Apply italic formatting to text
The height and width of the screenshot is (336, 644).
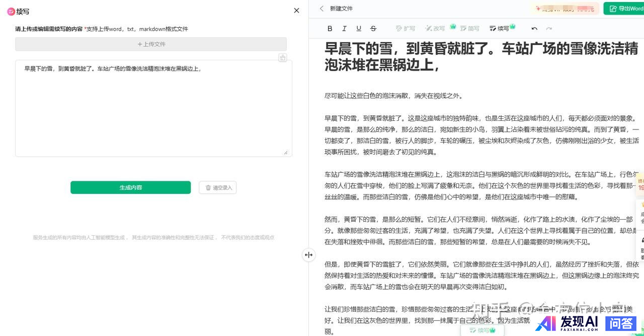click(x=344, y=29)
